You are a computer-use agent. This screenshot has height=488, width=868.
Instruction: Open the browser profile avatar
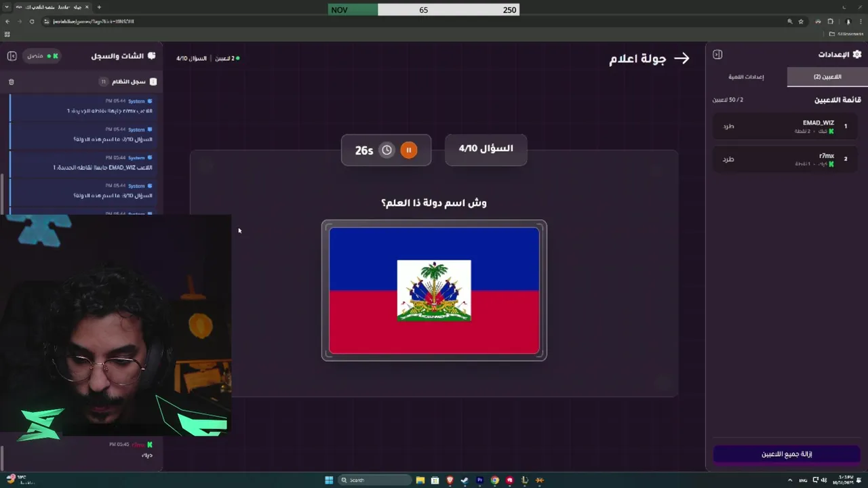click(848, 21)
